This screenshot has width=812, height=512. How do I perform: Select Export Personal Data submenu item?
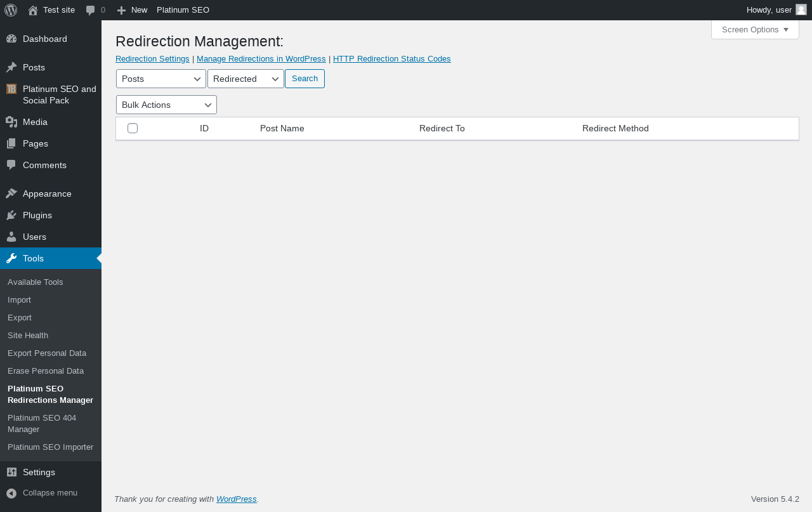(47, 353)
